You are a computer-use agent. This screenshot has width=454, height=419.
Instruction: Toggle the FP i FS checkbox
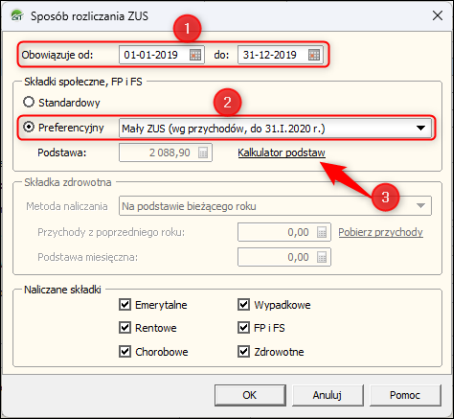243,328
